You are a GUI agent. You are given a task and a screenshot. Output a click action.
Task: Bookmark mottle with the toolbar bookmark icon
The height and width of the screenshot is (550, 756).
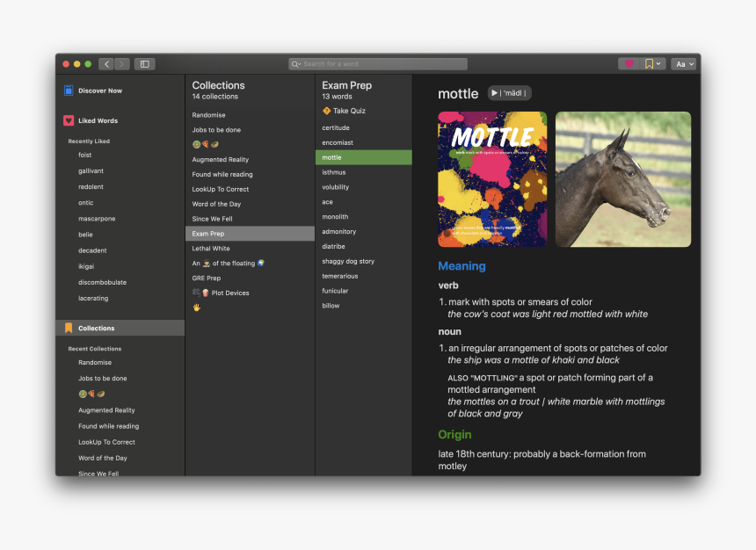click(648, 63)
